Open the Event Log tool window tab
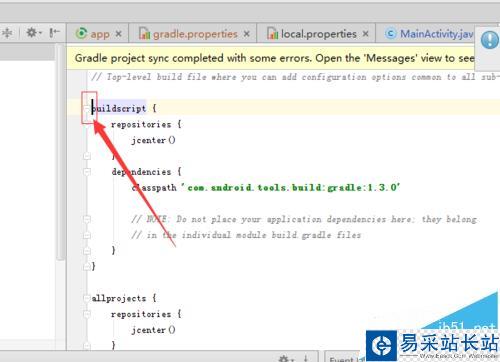Screen dimensions: 500x362 coord(345,359)
